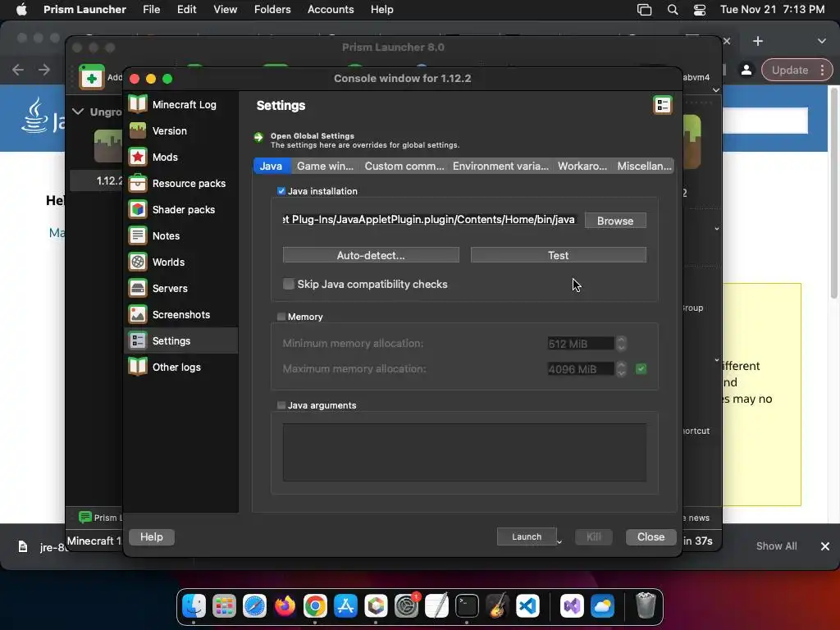Click the settings icon at top-right of the panel

[663, 105]
